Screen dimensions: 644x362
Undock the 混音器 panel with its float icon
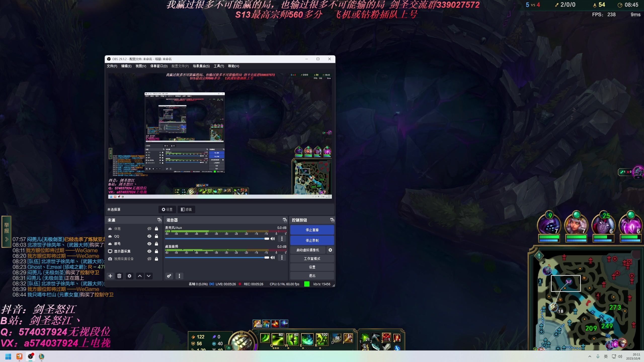[x=285, y=220]
